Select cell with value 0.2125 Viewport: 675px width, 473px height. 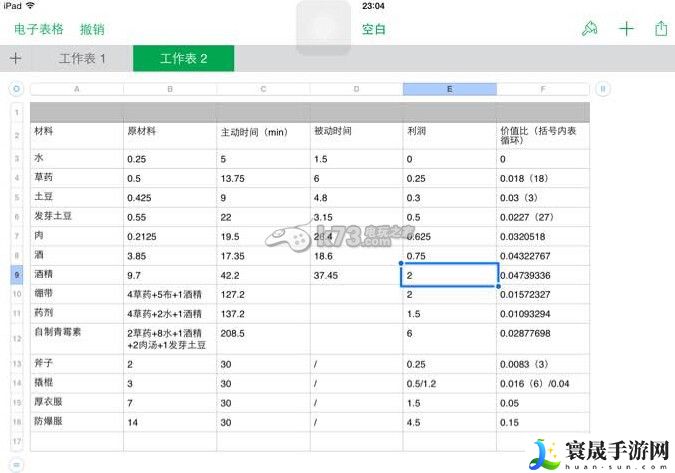pyautogui.click(x=170, y=236)
